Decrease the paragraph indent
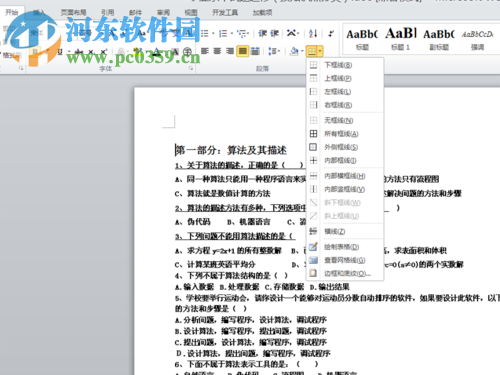This screenshot has height=375, width=500. (263, 33)
